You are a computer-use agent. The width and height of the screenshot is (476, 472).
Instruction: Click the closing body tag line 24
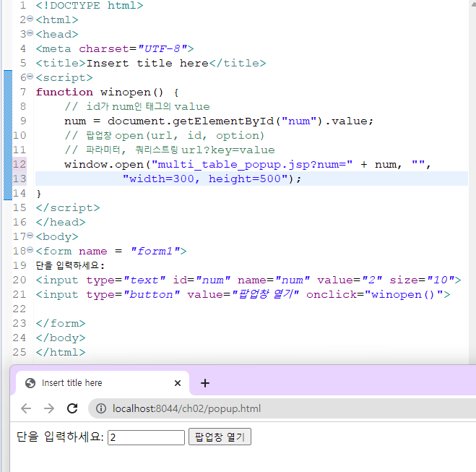pyautogui.click(x=61, y=338)
